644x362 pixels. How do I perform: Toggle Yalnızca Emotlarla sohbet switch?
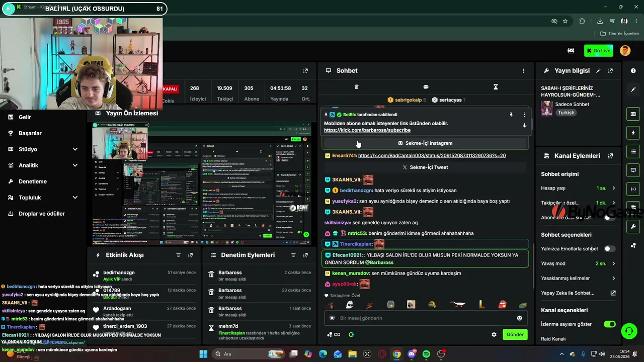click(x=609, y=248)
